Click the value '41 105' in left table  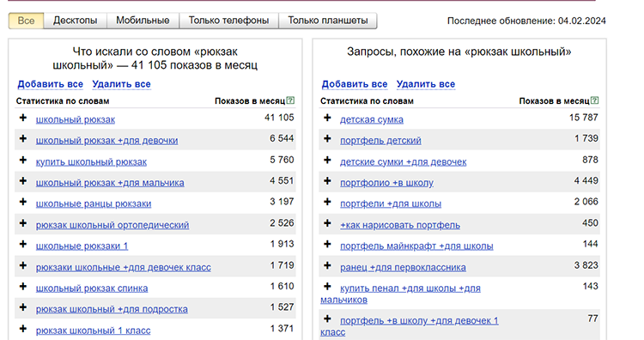279,118
